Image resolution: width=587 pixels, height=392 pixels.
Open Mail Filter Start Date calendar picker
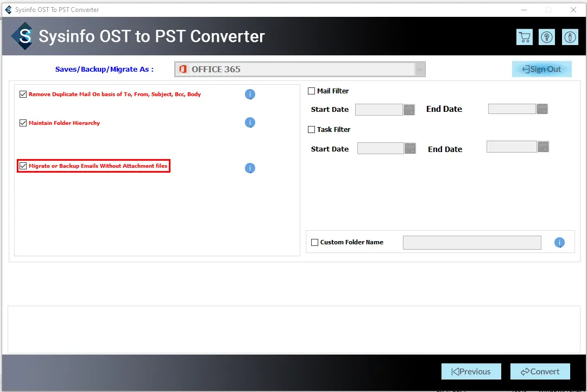tap(409, 110)
